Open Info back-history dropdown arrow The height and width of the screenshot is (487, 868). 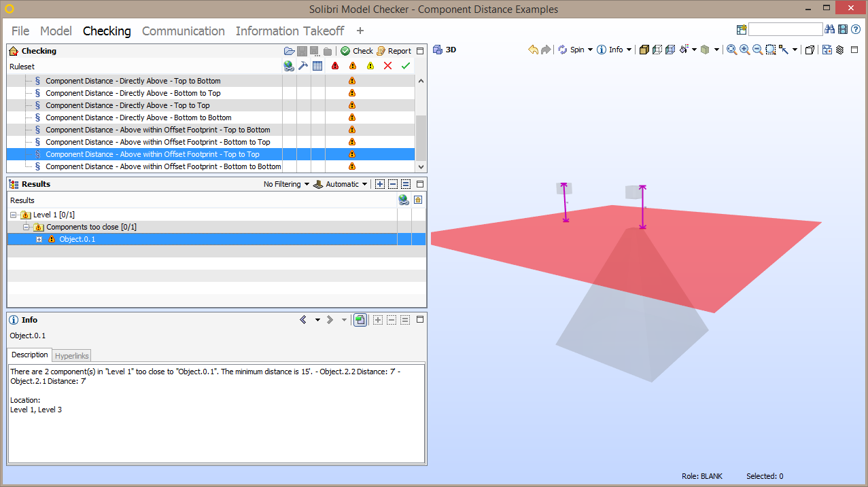pos(317,320)
